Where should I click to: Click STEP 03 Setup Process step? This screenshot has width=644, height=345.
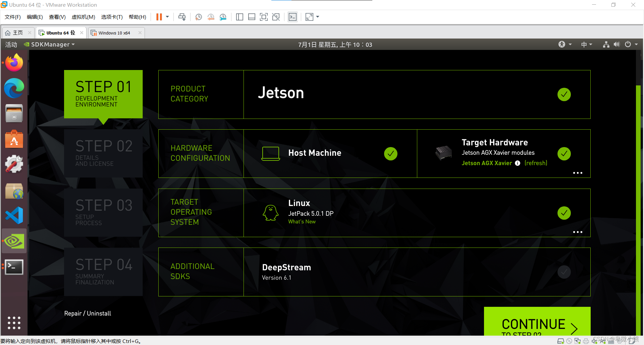click(103, 213)
